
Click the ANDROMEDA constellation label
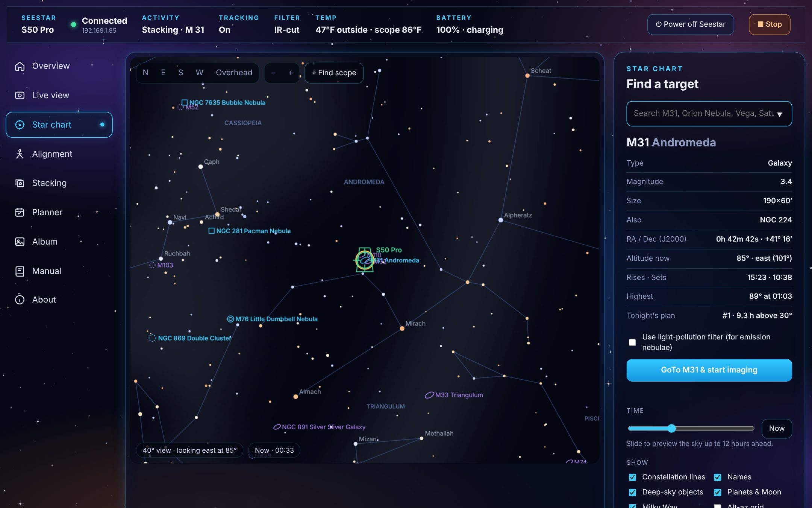(364, 182)
